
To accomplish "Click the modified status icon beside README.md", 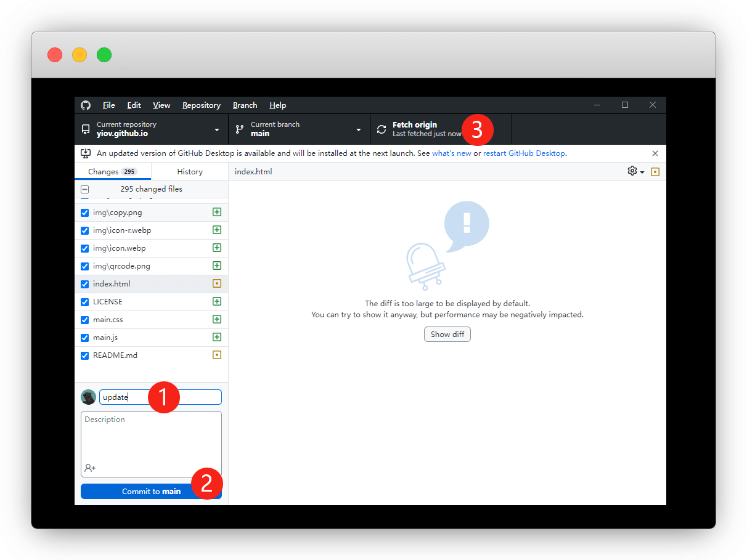I will point(216,355).
